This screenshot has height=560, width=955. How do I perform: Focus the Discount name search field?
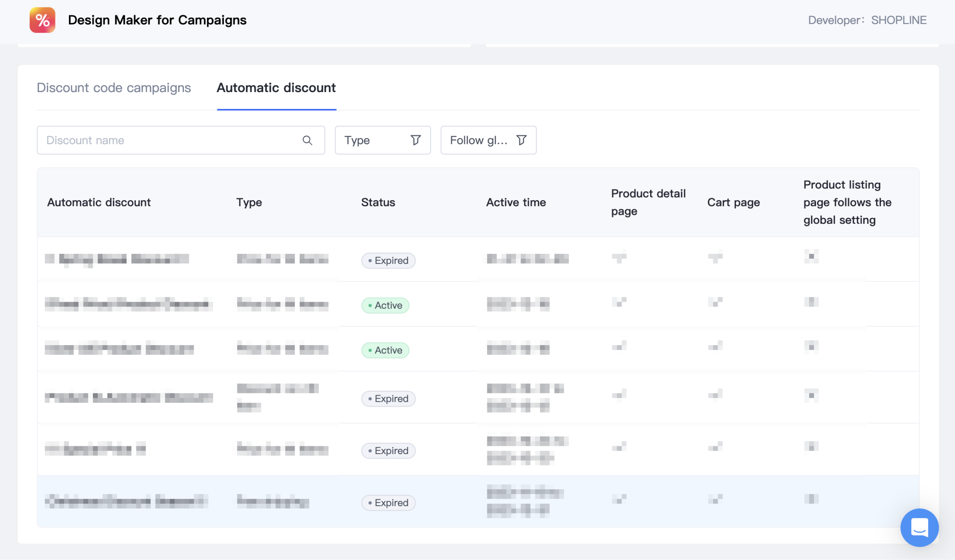[170, 140]
